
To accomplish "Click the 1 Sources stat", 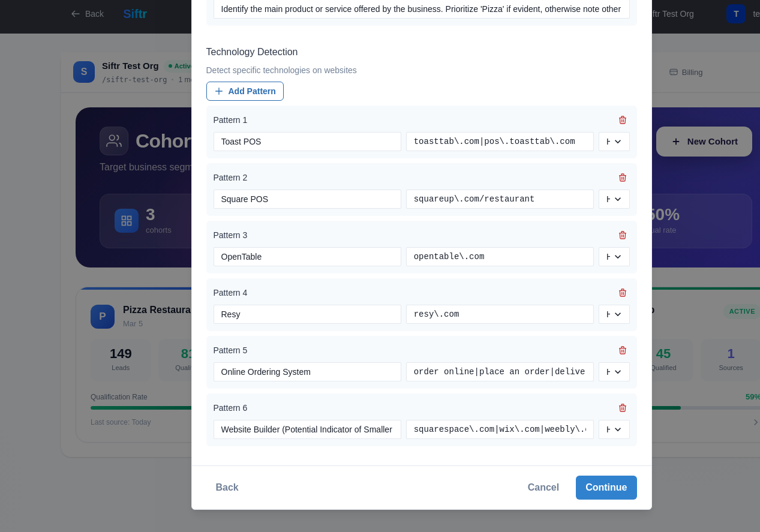I will point(731,360).
